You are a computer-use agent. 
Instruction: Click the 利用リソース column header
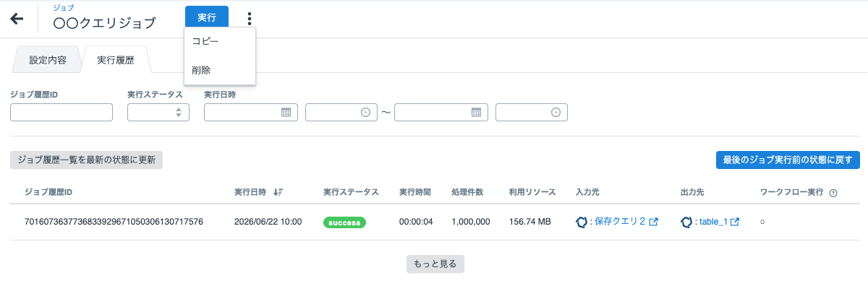[532, 193]
